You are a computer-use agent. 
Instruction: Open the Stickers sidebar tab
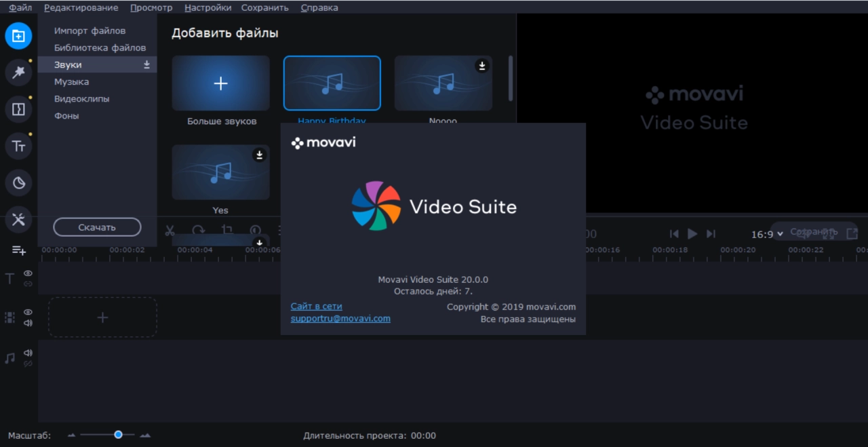18,182
